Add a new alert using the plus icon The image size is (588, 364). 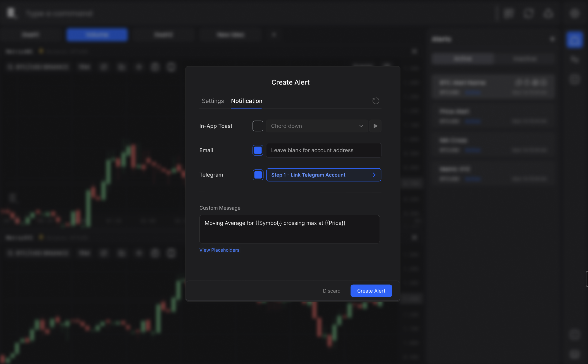553,39
